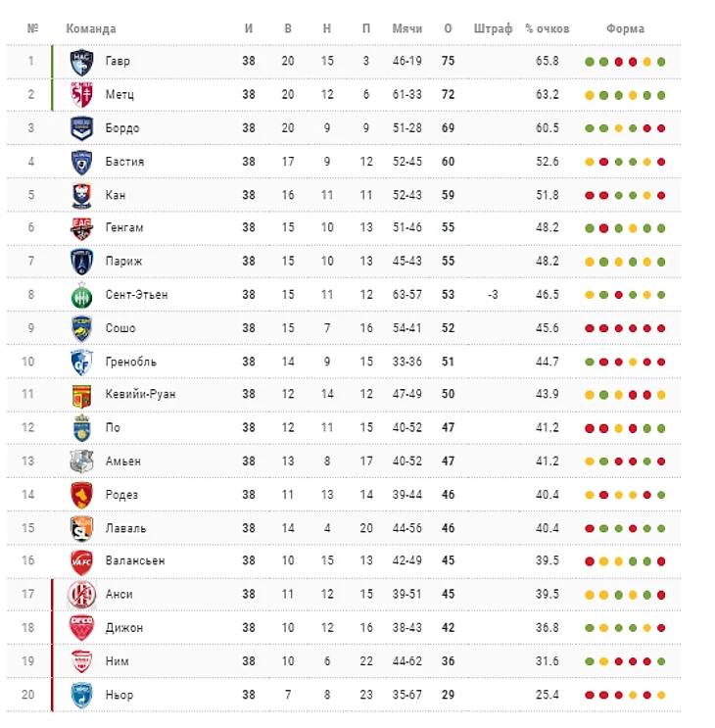Select the Кан team logo
This screenshot has width=715, height=728.
pos(81,195)
